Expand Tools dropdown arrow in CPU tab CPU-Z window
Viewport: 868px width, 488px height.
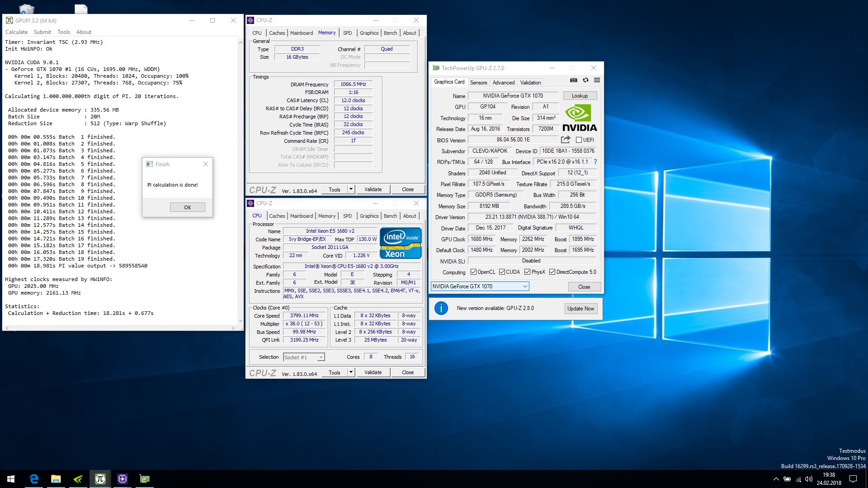click(351, 372)
